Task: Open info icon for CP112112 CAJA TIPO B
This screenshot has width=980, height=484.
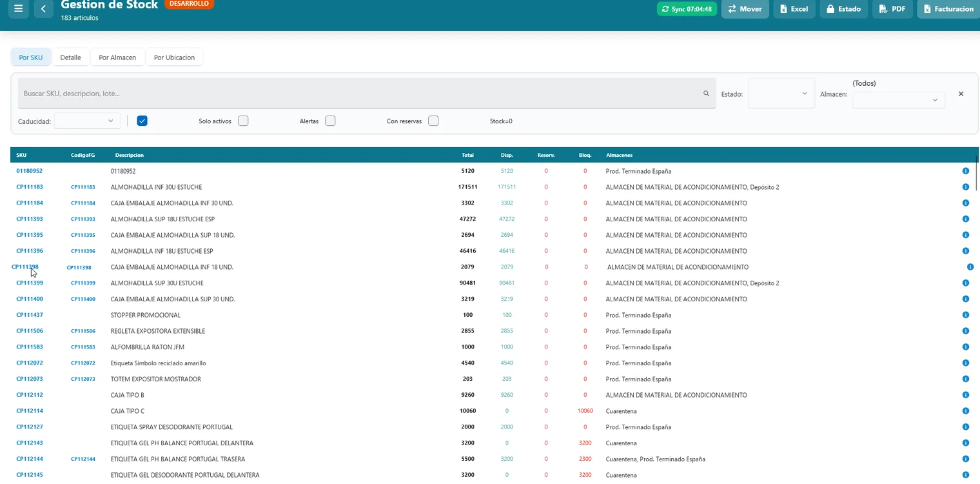Action: (x=966, y=395)
